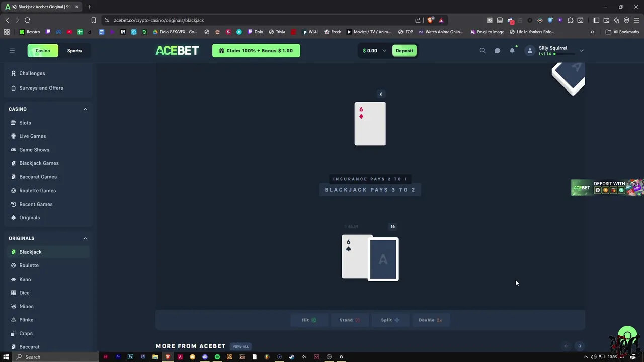Click the search magnifier icon in header
Image resolution: width=644 pixels, height=362 pixels.
click(x=482, y=50)
